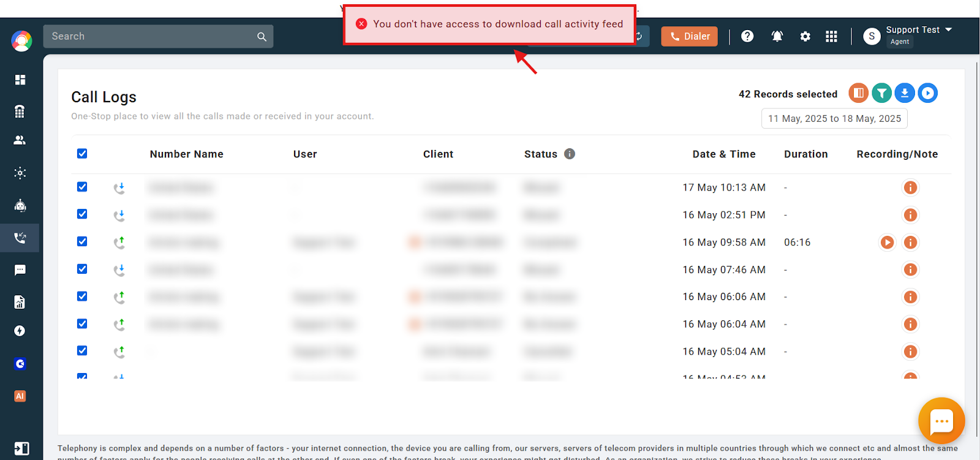Open the help question mark icon
Viewport: 980px width, 460px height.
click(x=747, y=36)
